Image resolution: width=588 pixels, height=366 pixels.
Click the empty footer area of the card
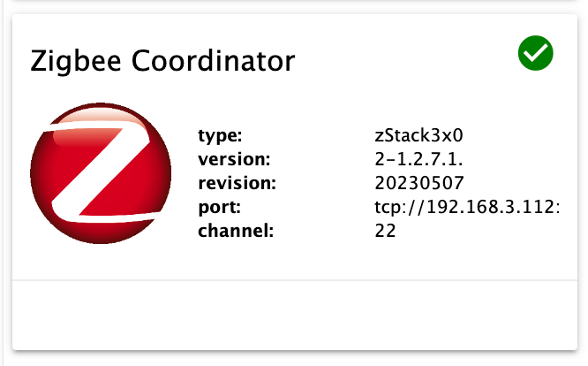[x=294, y=314]
